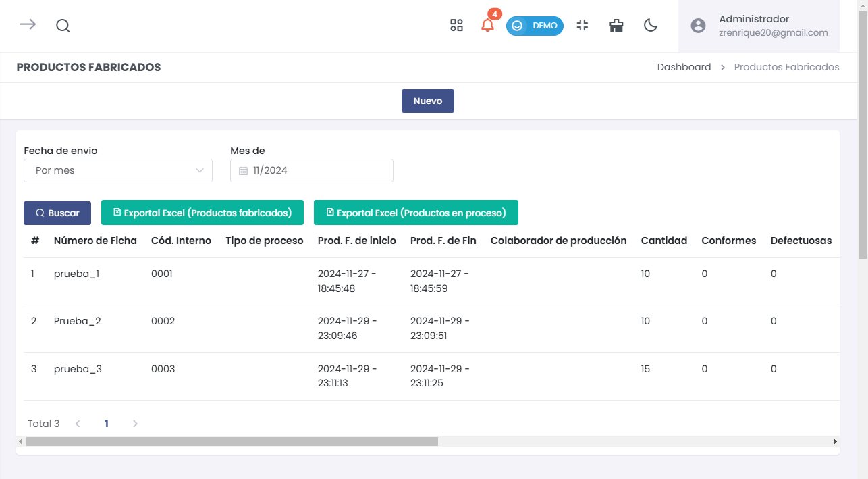Go to next page with the pagination arrow
The width and height of the screenshot is (868, 479).
coord(135,424)
